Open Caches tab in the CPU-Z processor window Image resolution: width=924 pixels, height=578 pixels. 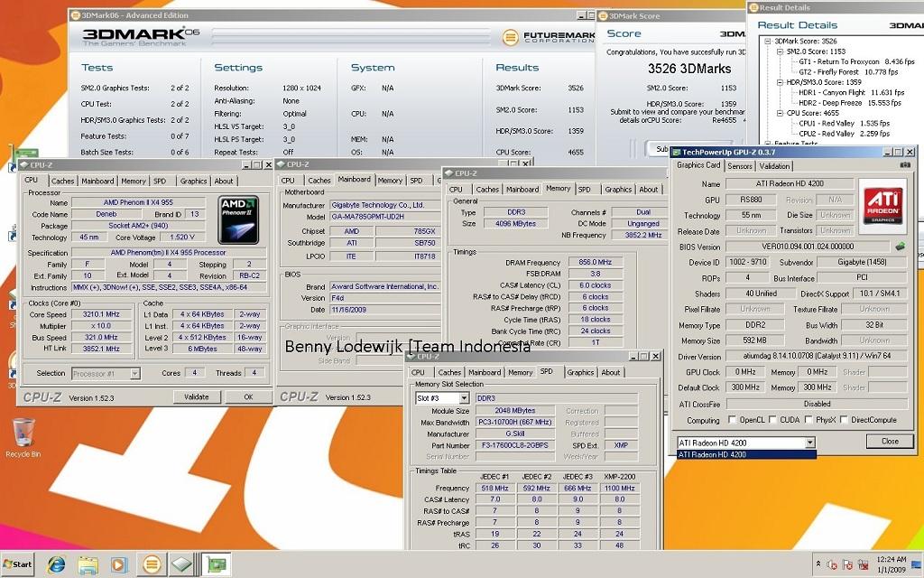tap(62, 181)
